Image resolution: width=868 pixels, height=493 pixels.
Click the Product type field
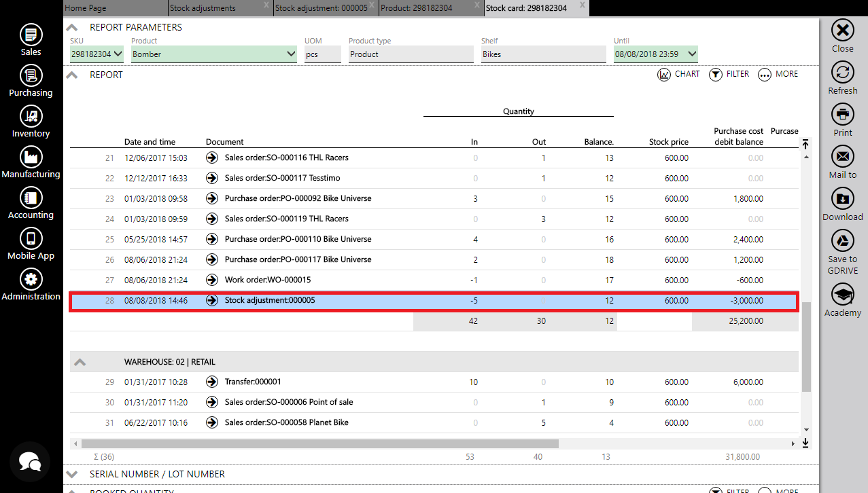[x=411, y=54]
